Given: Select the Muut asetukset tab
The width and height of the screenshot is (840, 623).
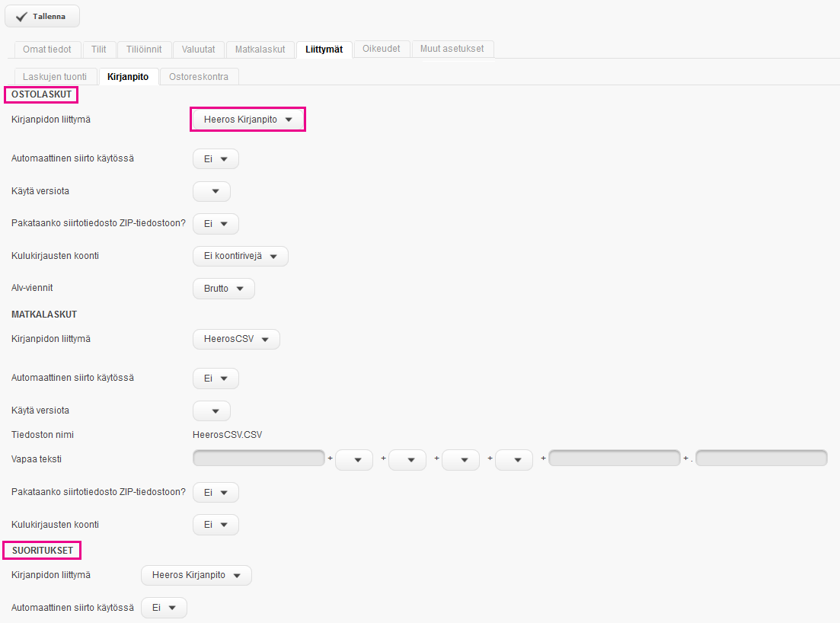Looking at the screenshot, I should tap(452, 50).
